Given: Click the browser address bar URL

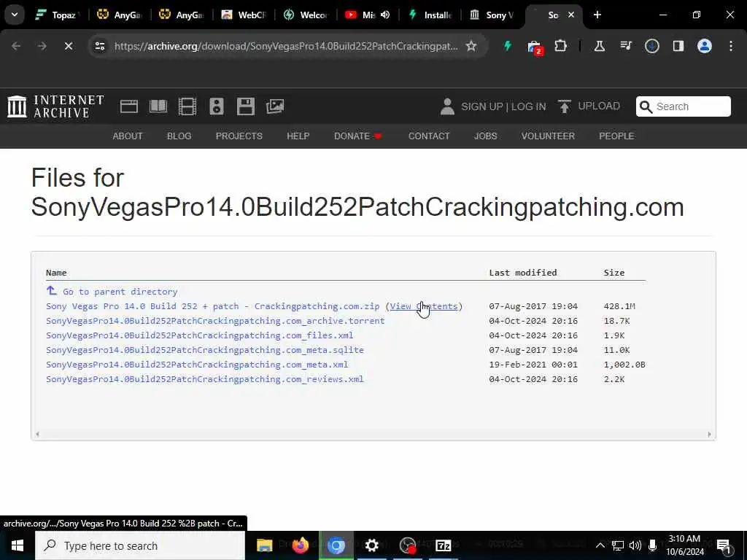Looking at the screenshot, I should tap(286, 46).
